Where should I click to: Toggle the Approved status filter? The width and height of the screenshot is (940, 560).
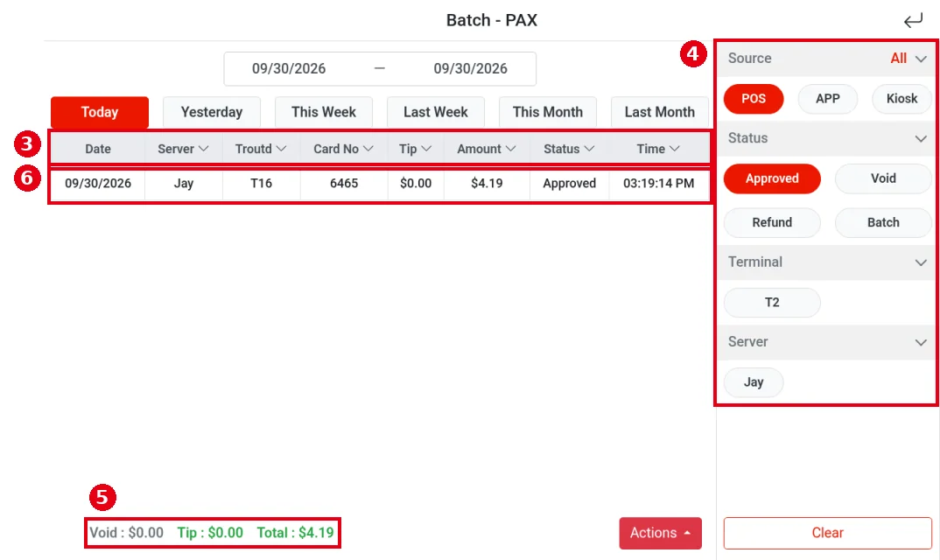772,178
